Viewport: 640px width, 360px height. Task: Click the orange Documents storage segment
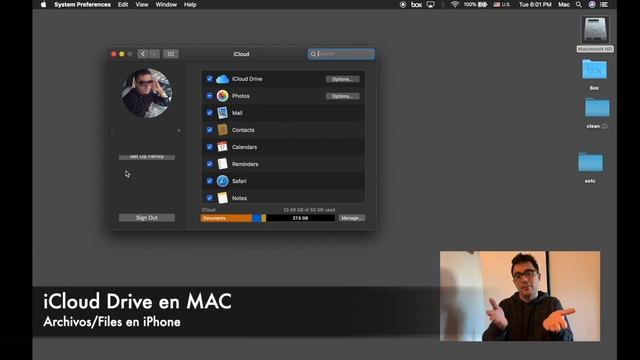click(227, 218)
